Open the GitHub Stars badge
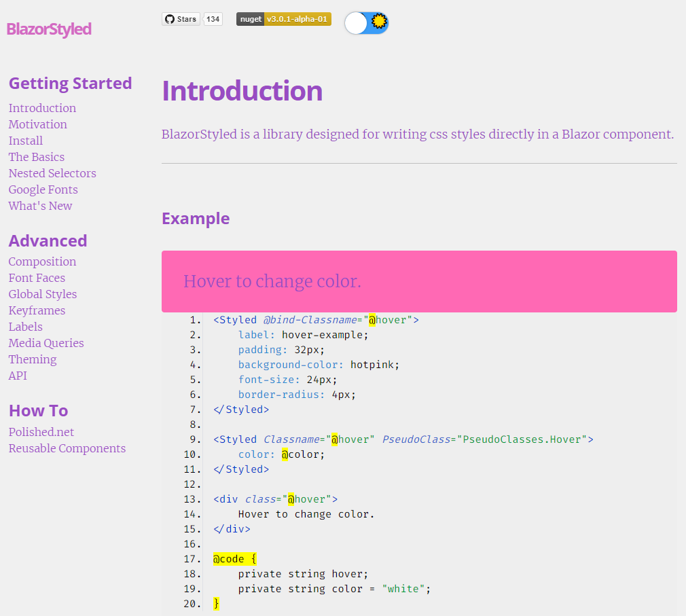686x616 pixels. [x=181, y=19]
